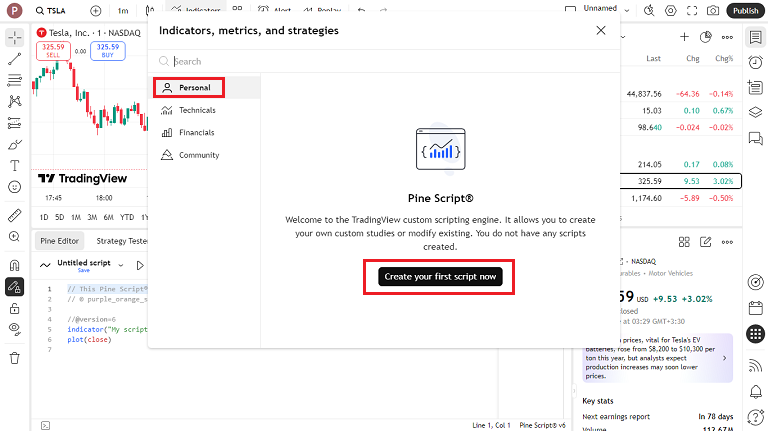Remove drawings with trash icon
Image resolution: width=768 pixels, height=431 pixels.
[15, 358]
